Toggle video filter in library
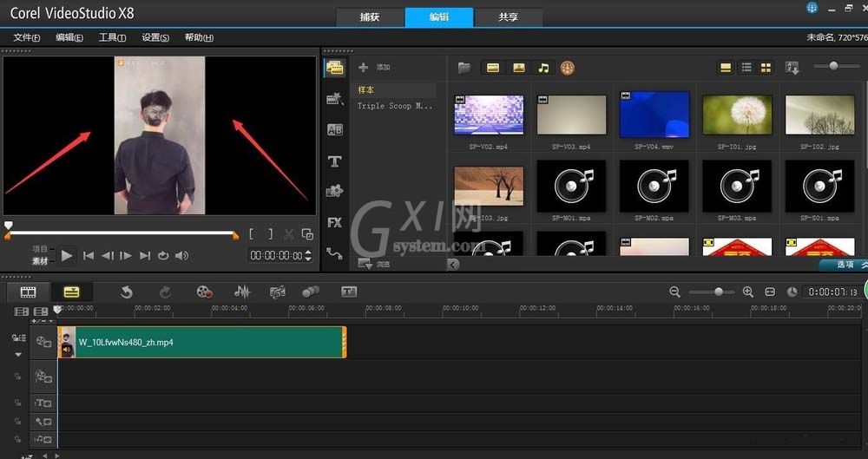 [493, 68]
